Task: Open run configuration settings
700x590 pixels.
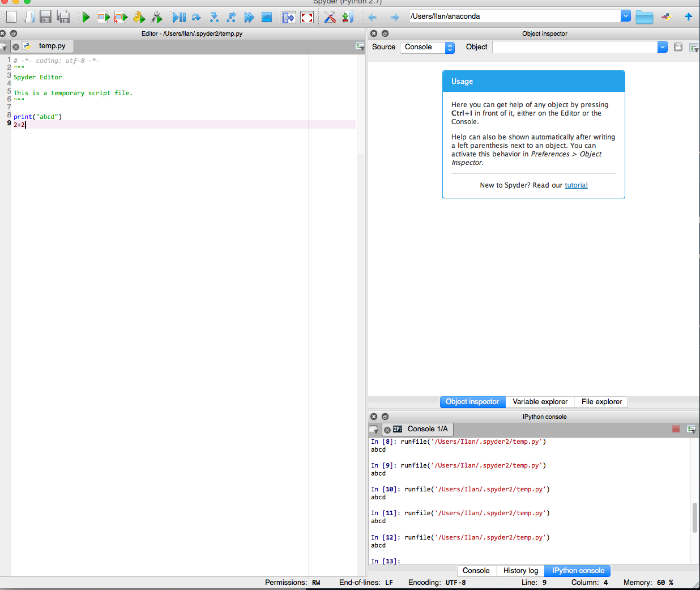Action: pyautogui.click(x=157, y=18)
